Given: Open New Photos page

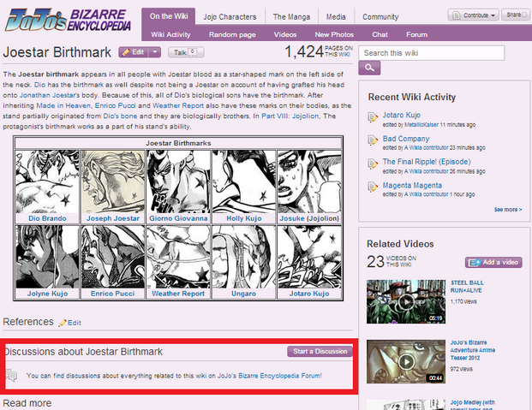Looking at the screenshot, I should click(334, 34).
